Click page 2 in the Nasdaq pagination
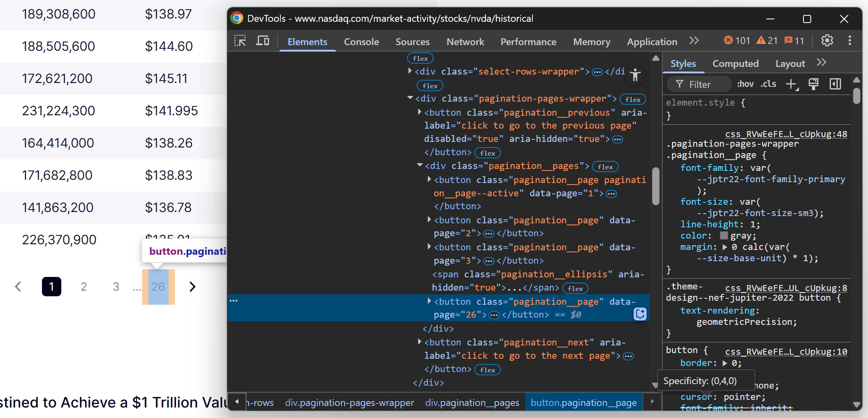This screenshot has height=418, width=868. (x=83, y=287)
